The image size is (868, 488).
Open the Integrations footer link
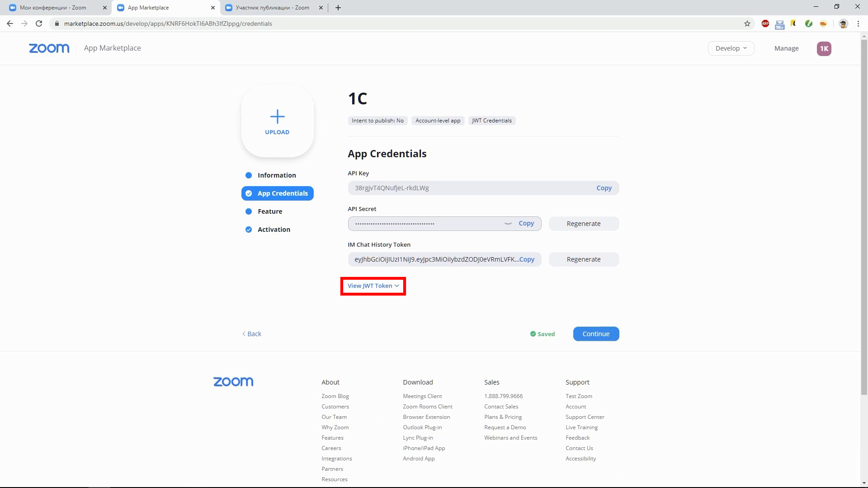[x=337, y=459]
